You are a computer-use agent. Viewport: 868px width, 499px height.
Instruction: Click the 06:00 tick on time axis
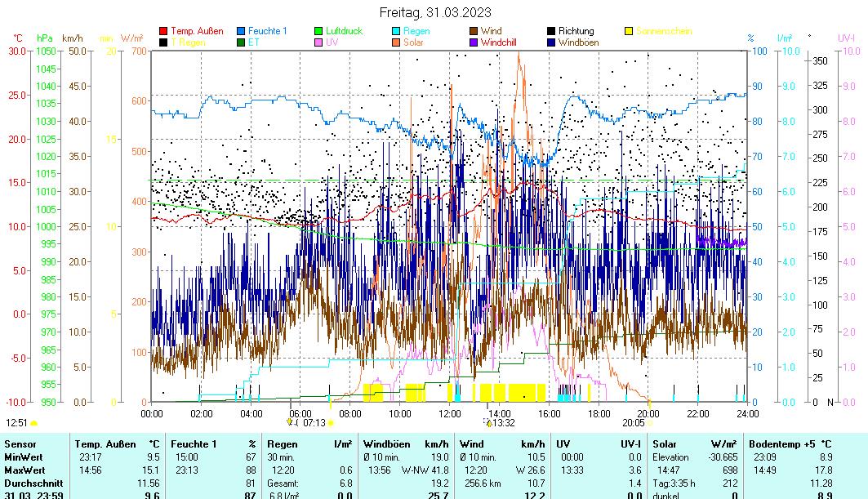tap(300, 413)
